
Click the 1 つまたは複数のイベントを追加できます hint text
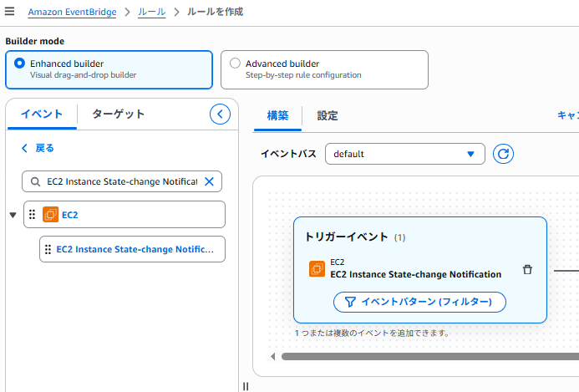click(x=373, y=333)
